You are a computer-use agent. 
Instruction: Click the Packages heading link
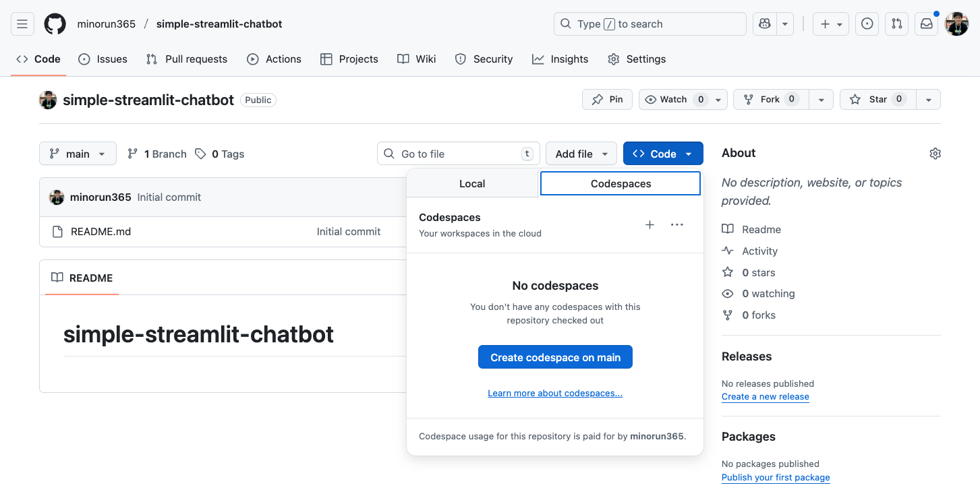click(x=749, y=437)
